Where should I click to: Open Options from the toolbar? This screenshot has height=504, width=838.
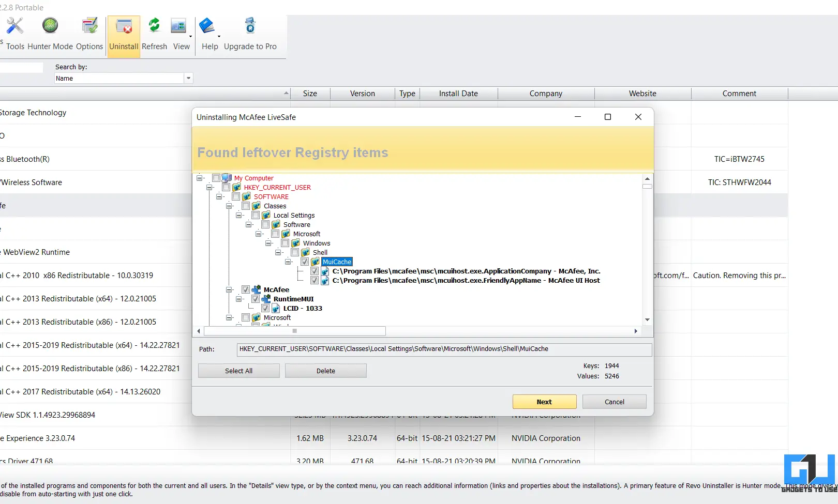pyautogui.click(x=89, y=34)
